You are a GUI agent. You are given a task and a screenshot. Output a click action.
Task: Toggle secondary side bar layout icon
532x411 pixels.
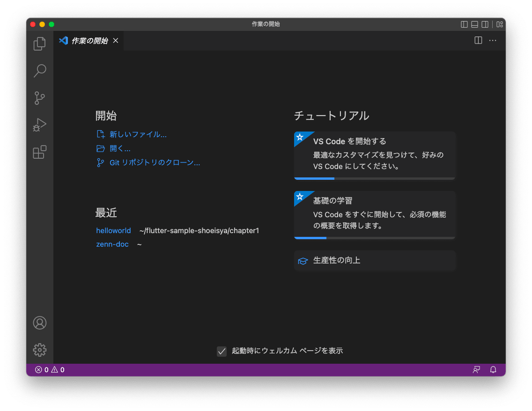[x=485, y=24]
